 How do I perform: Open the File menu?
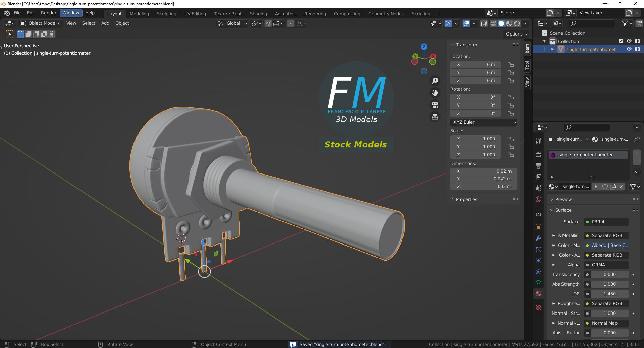(x=17, y=13)
